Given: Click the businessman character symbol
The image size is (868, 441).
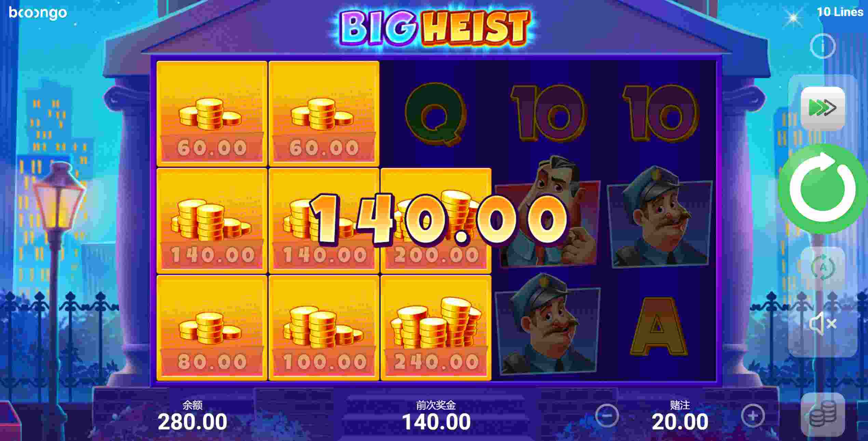Looking at the screenshot, I should [547, 212].
